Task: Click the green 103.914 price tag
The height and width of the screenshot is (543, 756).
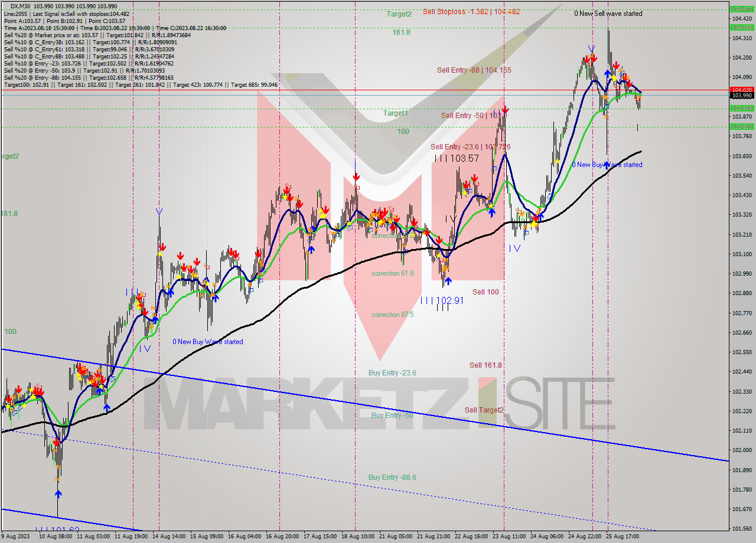Action: point(742,109)
